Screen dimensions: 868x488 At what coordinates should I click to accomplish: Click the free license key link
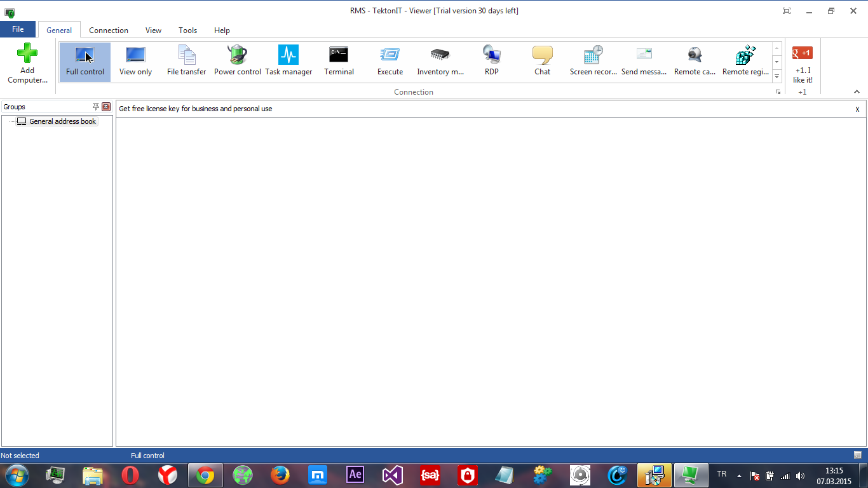coord(196,109)
